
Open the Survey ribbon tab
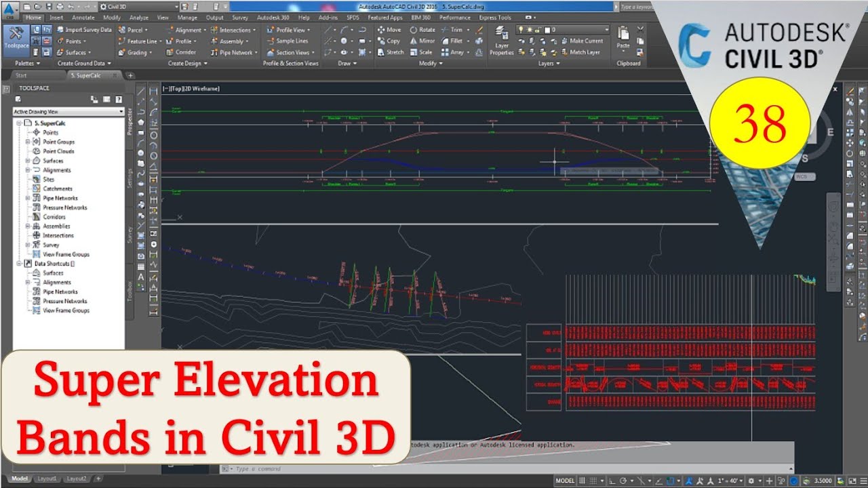pos(240,18)
